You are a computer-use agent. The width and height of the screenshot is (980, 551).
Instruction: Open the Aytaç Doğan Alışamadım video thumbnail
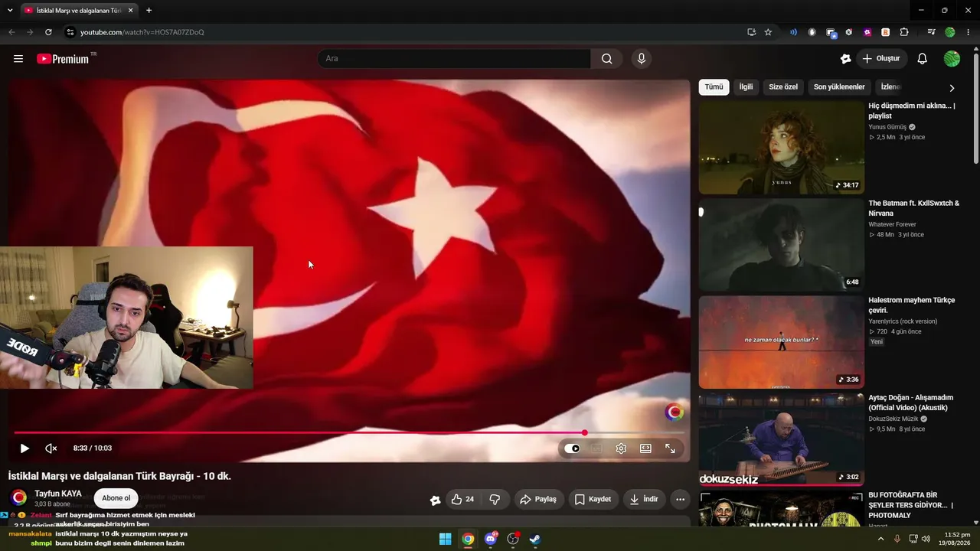click(781, 439)
